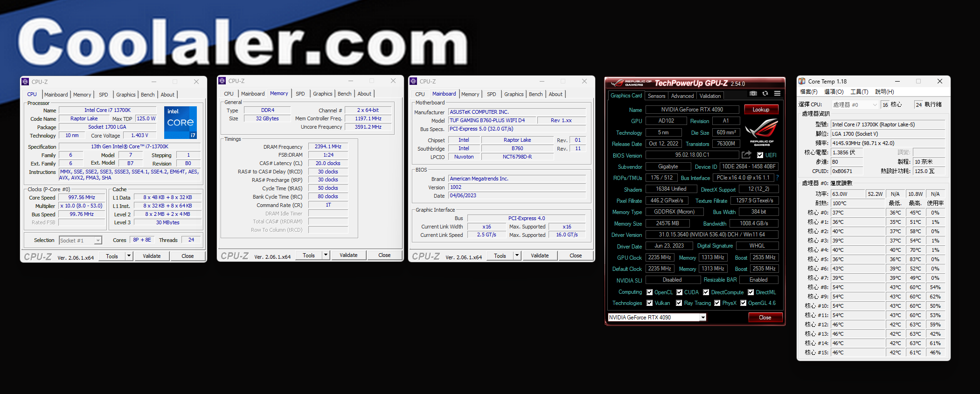Click the question mark beside Bus Interface

pos(778,178)
